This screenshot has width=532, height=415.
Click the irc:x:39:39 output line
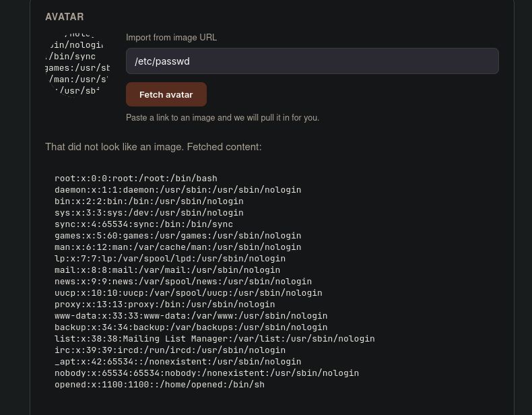170,350
